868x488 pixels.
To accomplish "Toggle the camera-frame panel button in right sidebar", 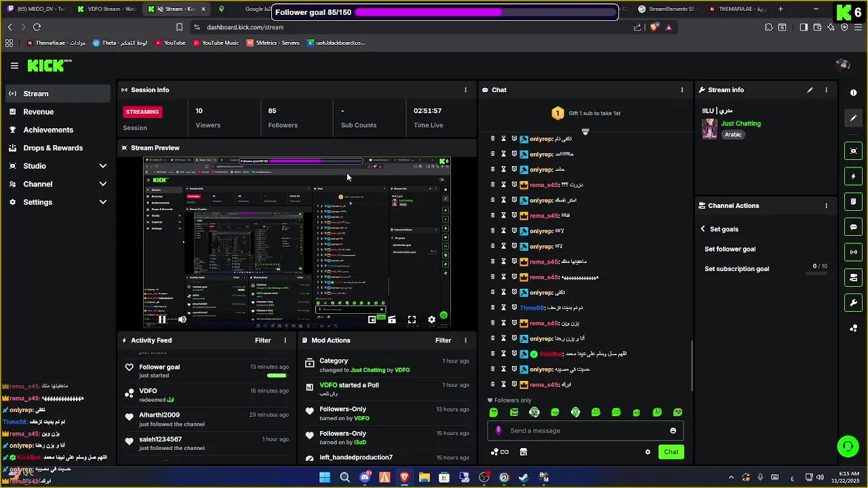I will click(x=853, y=151).
